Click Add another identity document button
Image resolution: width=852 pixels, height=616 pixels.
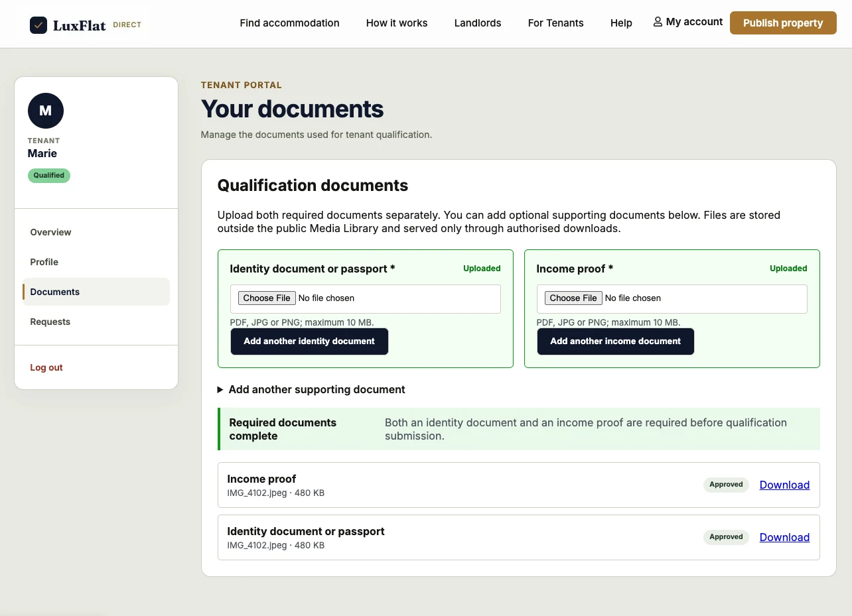(309, 341)
